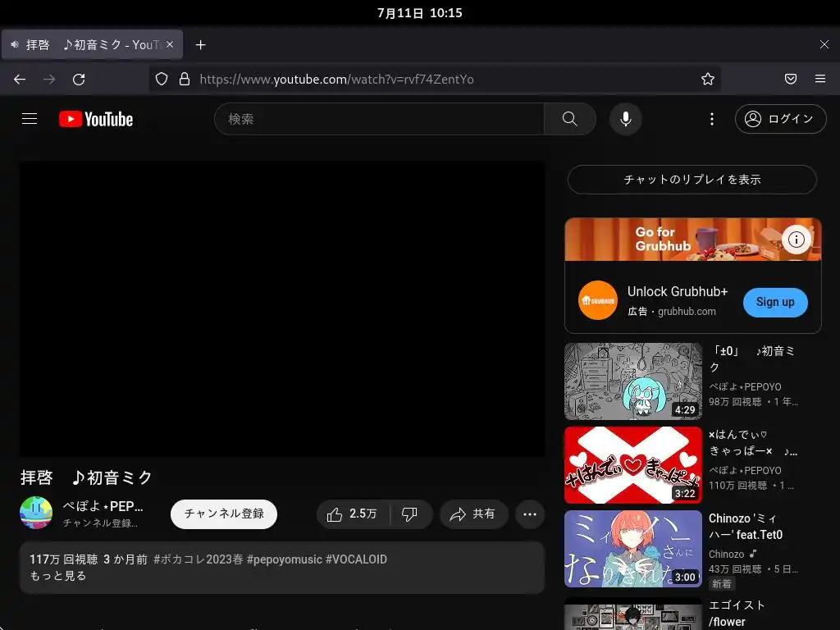
Task: Open エゴイスト /flower video title
Action: pyautogui.click(x=737, y=614)
